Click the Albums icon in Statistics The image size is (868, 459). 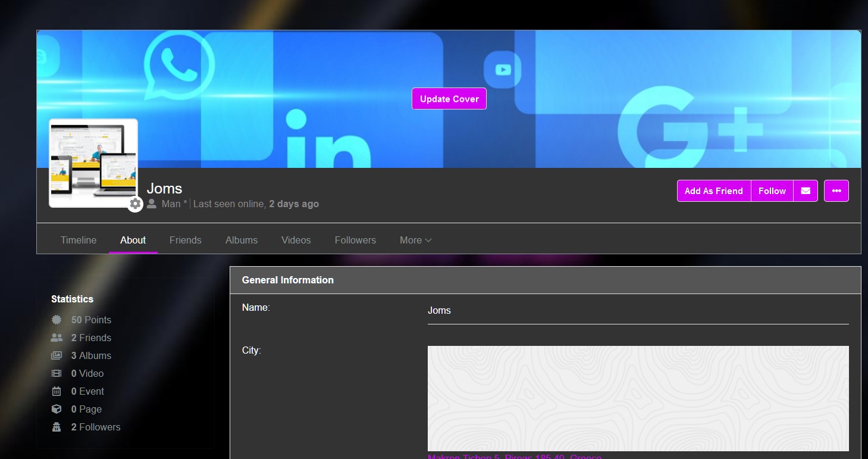[57, 355]
